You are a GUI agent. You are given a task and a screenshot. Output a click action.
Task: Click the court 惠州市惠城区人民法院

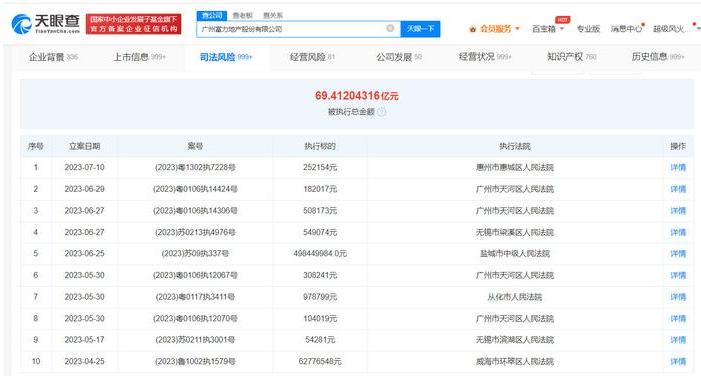click(515, 168)
